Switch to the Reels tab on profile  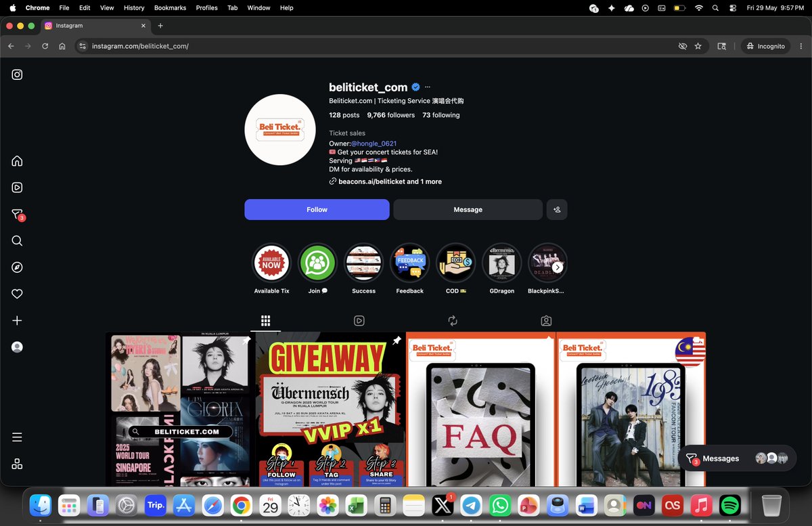(359, 321)
